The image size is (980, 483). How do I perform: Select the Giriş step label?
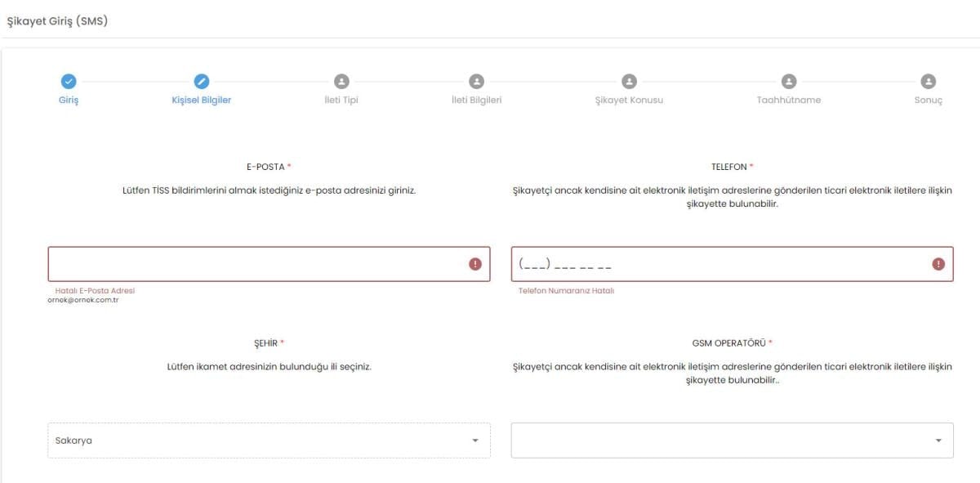pyautogui.click(x=69, y=101)
